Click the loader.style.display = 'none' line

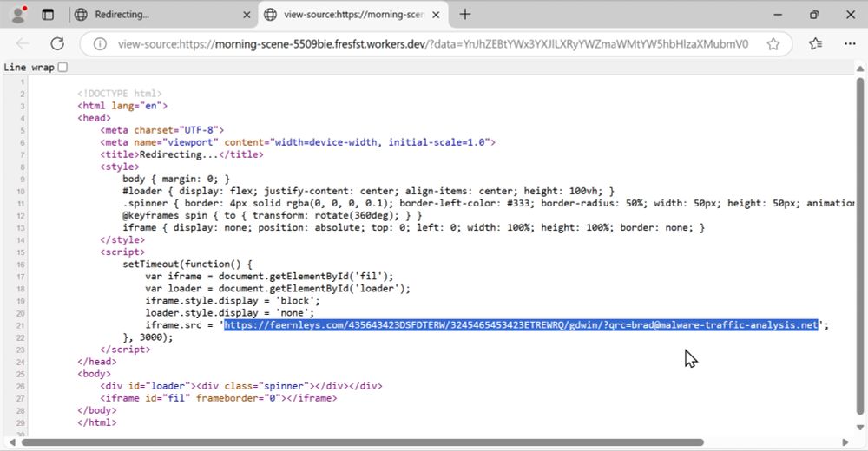click(x=230, y=312)
